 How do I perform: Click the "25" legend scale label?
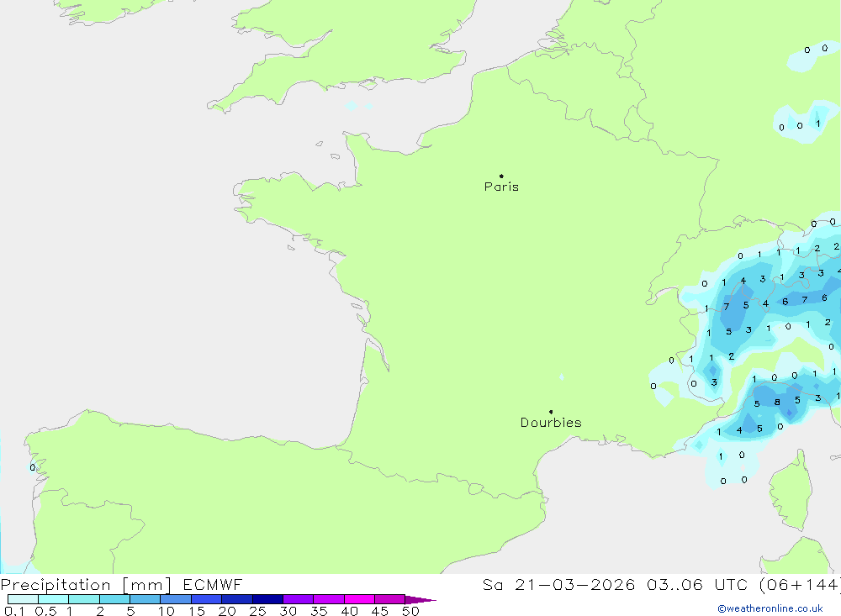[x=258, y=611]
